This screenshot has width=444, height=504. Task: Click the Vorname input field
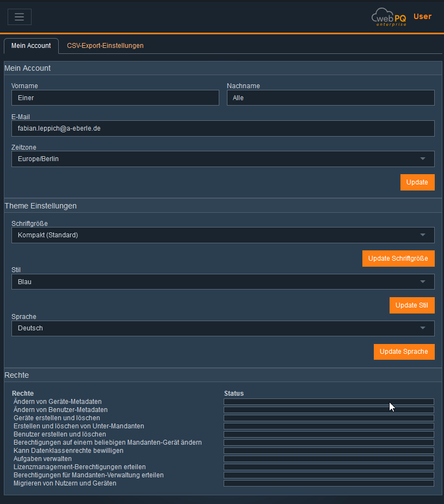[115, 98]
